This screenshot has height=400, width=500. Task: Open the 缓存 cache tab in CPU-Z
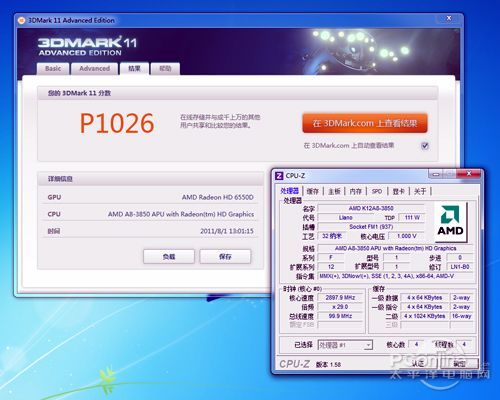[x=313, y=191]
